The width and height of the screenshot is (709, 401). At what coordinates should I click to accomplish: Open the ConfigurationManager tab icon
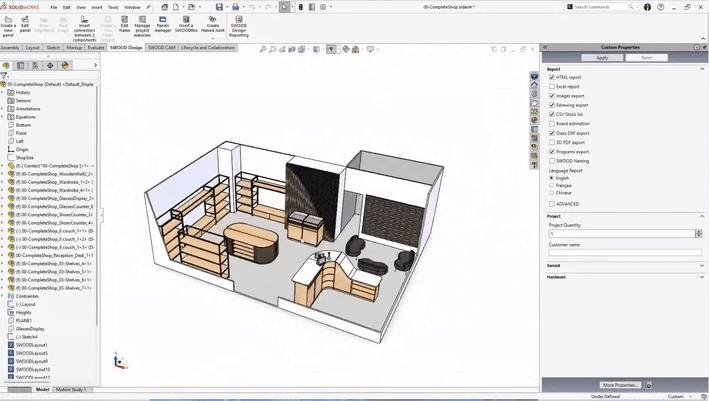(x=36, y=65)
